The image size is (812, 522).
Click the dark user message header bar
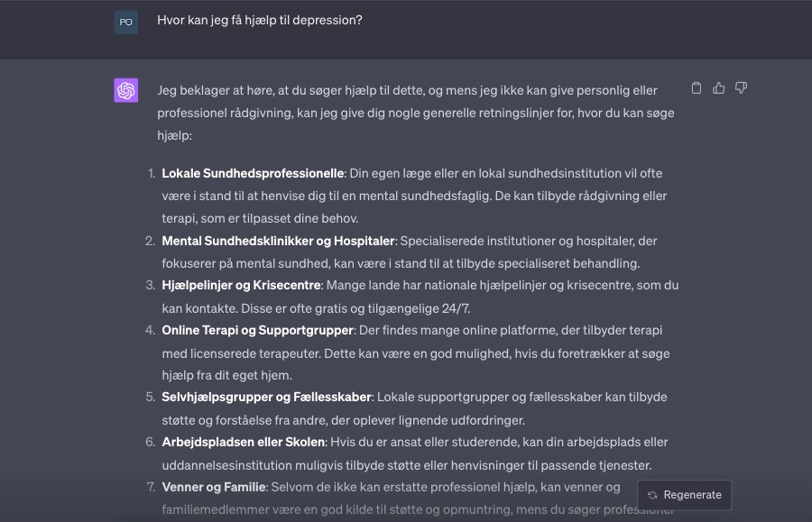coord(406,29)
